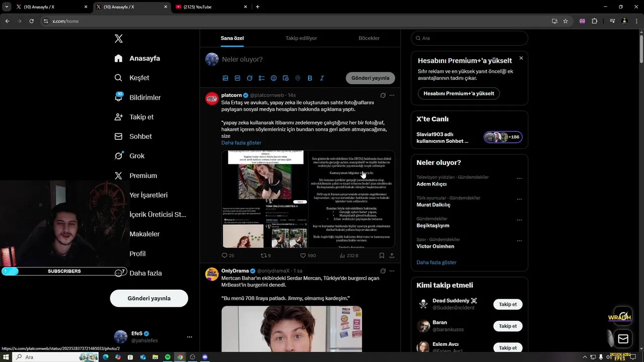This screenshot has width=644, height=362.
Task: Play OnlyDrama post video thumbnail
Action: point(292,329)
